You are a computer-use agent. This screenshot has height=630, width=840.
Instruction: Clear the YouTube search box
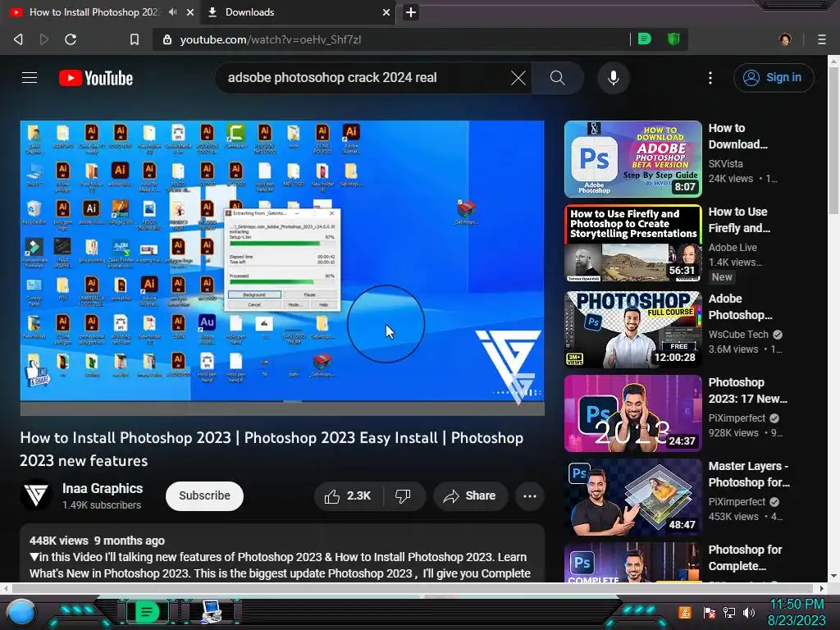click(518, 78)
